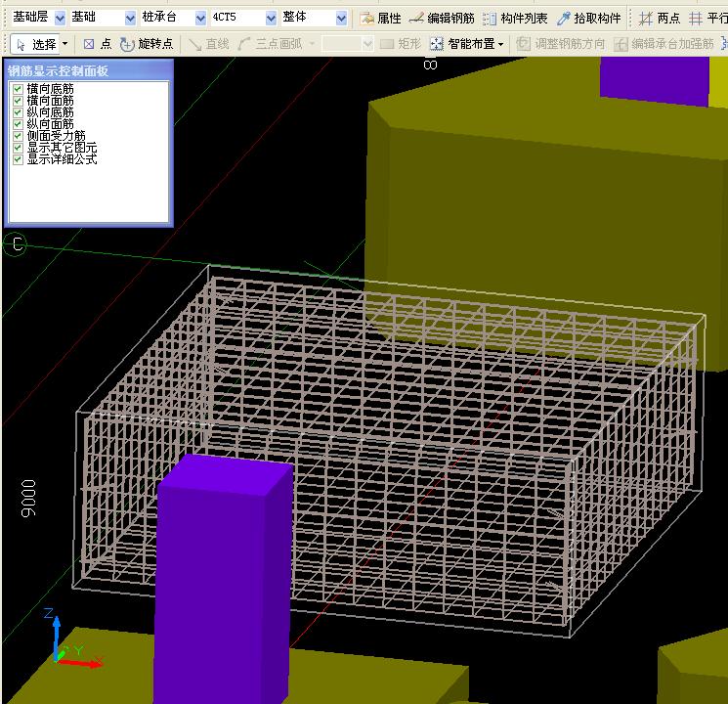
Task: Choose the 点 point drawing tool
Action: click(x=97, y=44)
